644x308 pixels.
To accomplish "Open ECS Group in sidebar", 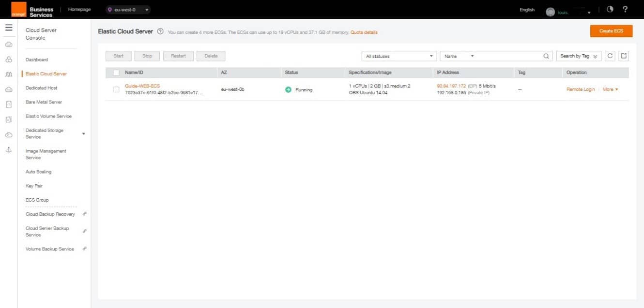I will pyautogui.click(x=37, y=200).
